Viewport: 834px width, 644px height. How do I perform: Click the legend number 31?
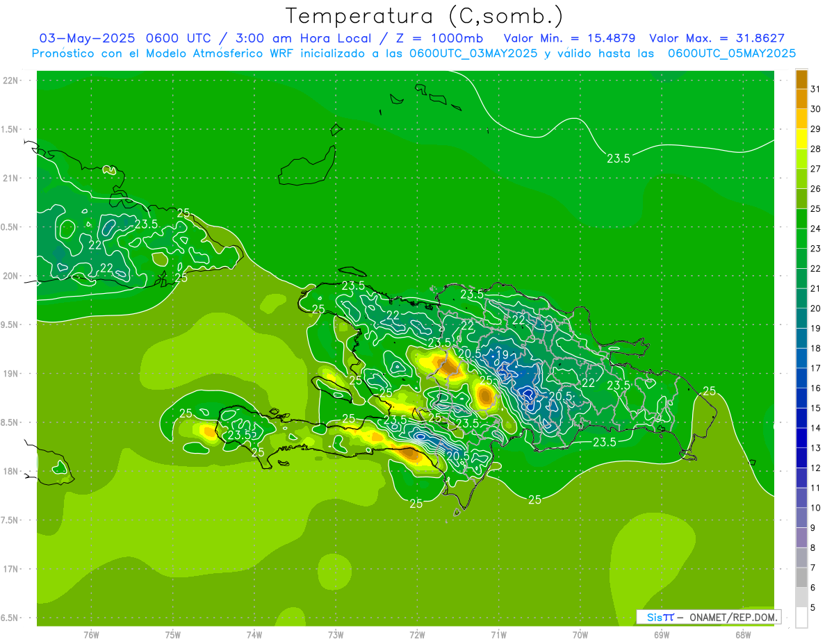[816, 89]
